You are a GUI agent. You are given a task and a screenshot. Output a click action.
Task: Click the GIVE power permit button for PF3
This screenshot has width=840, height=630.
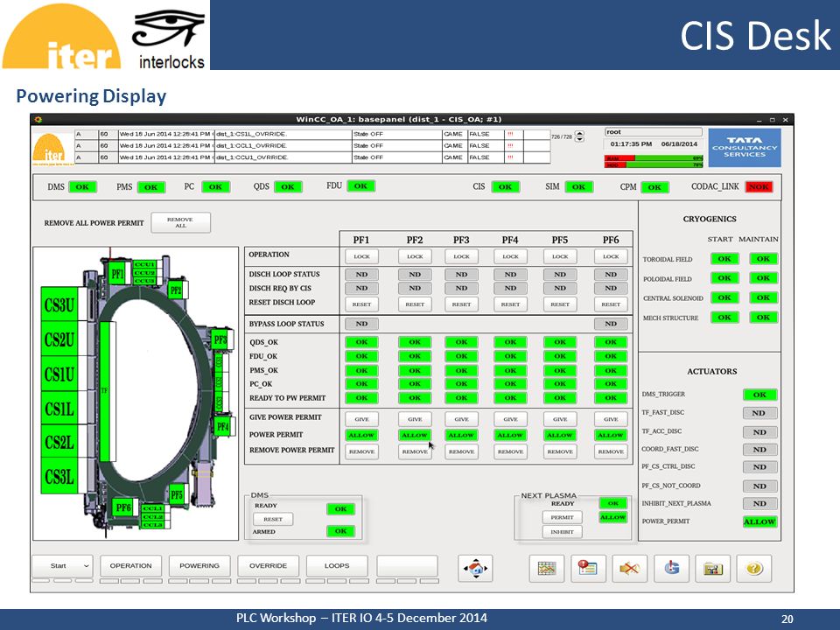461,419
